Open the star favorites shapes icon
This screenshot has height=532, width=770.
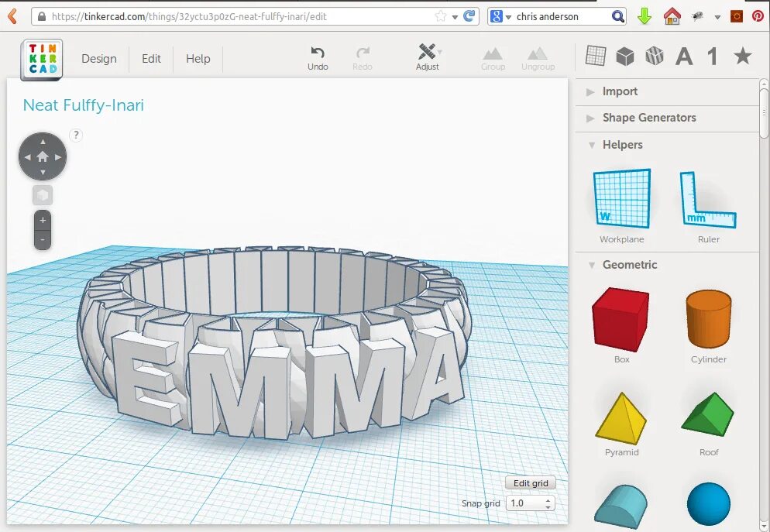pyautogui.click(x=742, y=56)
